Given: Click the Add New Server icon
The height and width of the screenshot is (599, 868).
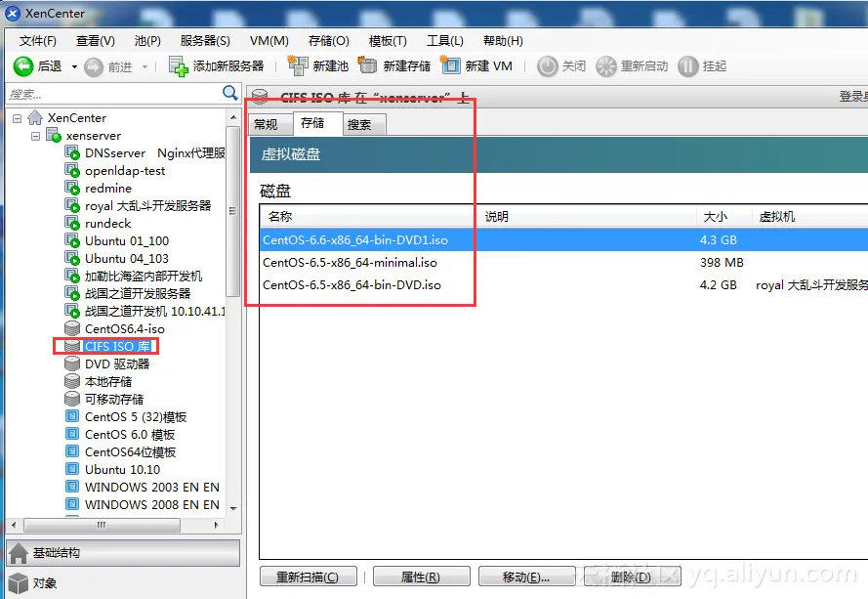Looking at the screenshot, I should click(179, 66).
